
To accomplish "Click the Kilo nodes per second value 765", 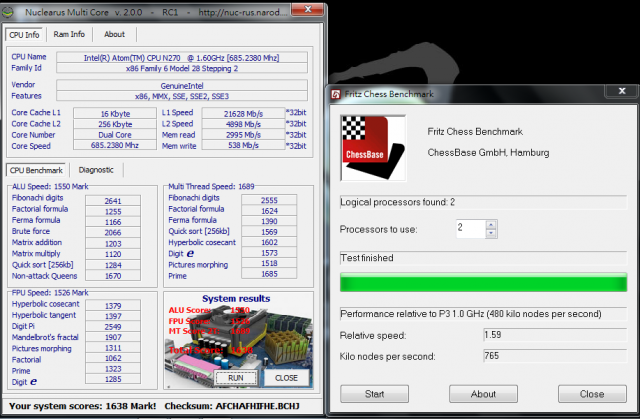I will click(555, 355).
